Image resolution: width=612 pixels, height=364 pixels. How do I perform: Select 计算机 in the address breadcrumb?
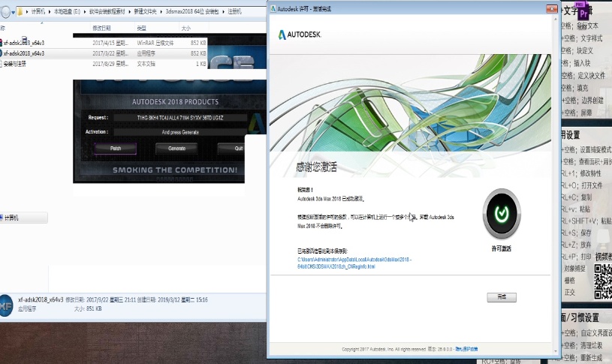pos(38,12)
